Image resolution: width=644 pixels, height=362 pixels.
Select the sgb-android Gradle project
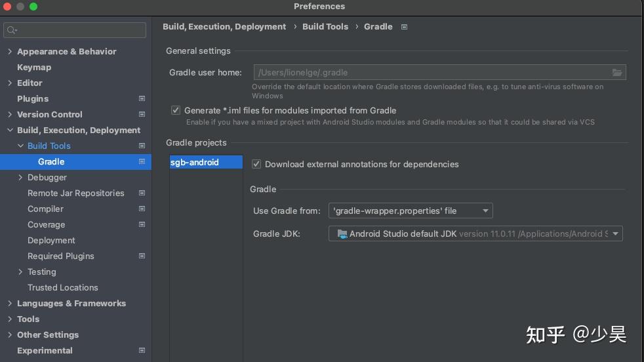(195, 163)
